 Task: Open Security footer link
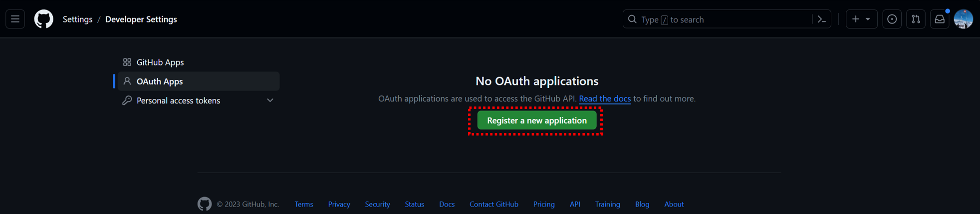point(377,204)
